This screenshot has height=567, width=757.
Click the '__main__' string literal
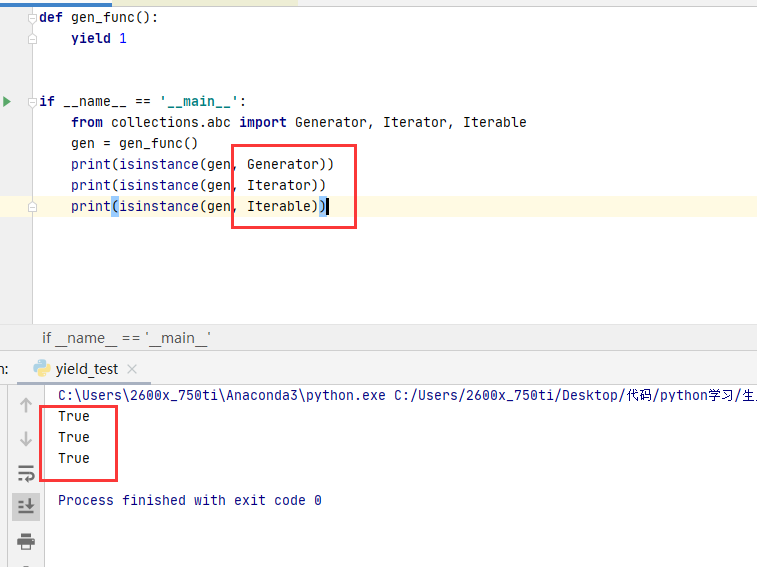click(x=199, y=101)
